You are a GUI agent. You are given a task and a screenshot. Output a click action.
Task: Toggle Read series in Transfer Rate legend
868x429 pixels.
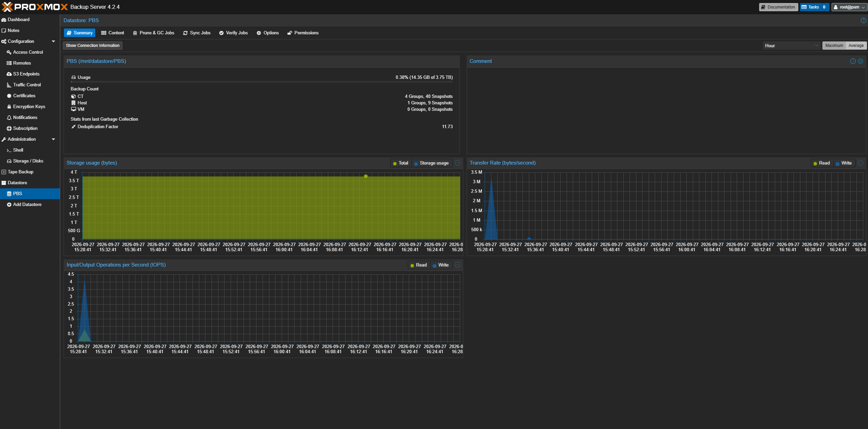point(821,163)
